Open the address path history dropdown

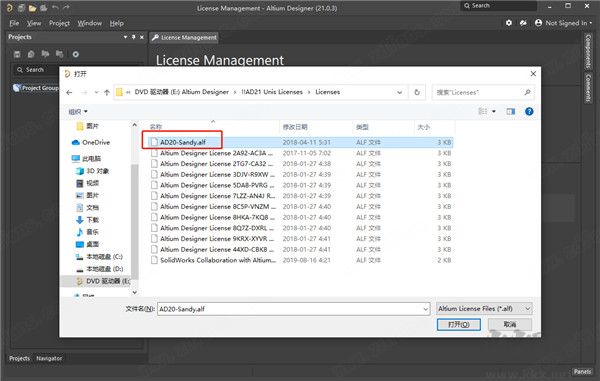coord(399,92)
